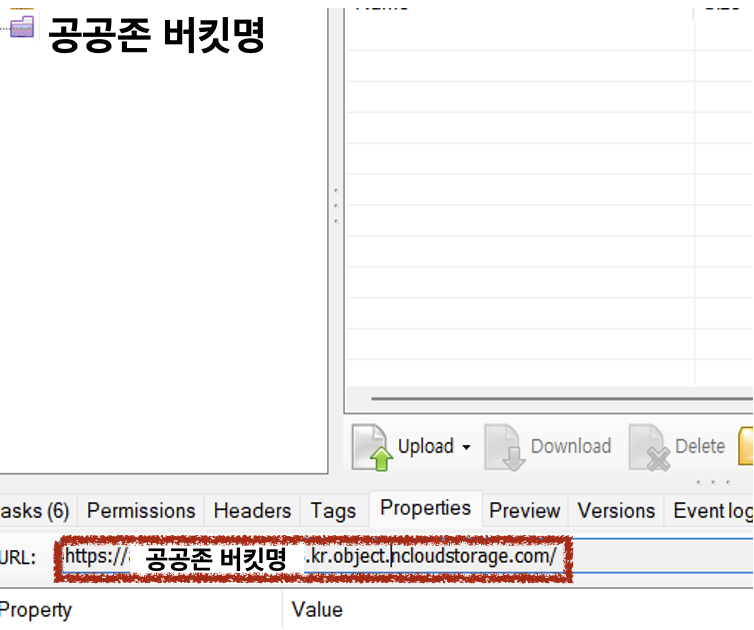Click the bucket folder icon
The height and width of the screenshot is (630, 754).
coord(22,26)
